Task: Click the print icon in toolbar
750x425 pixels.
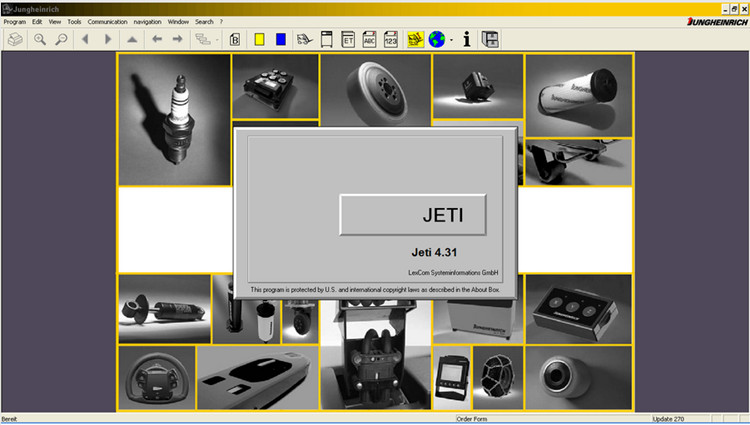Action: coord(15,39)
